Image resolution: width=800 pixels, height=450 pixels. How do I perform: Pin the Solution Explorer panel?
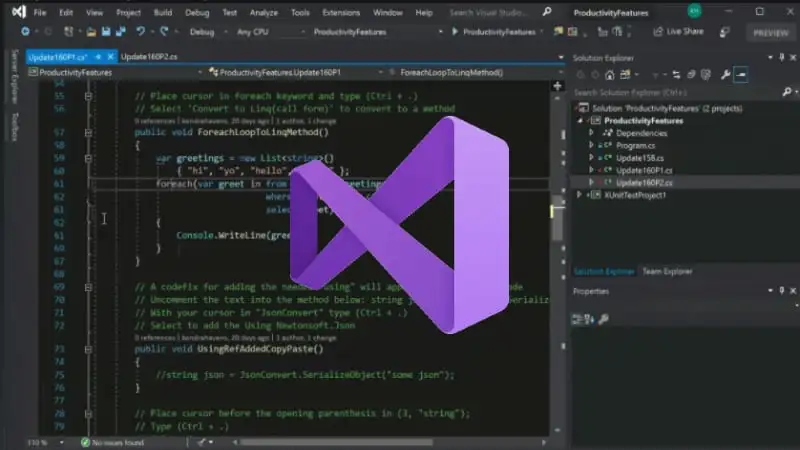click(x=782, y=58)
